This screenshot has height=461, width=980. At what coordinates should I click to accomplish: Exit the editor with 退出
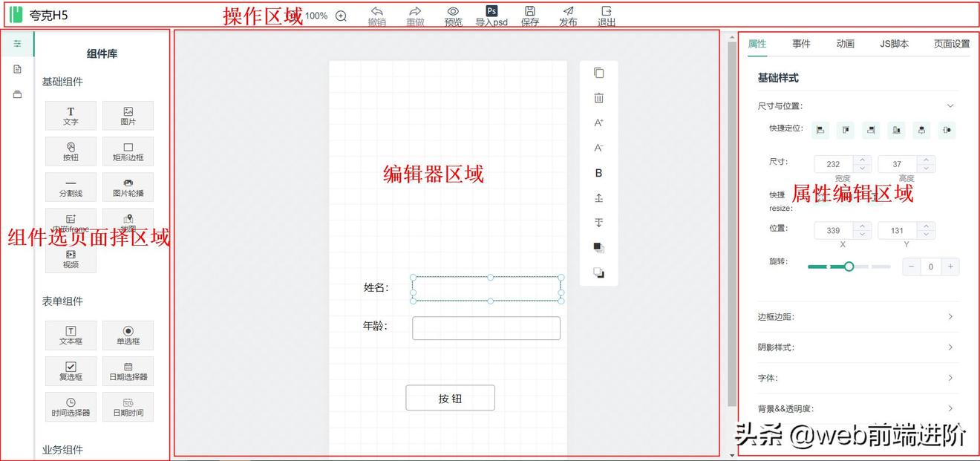[x=607, y=16]
